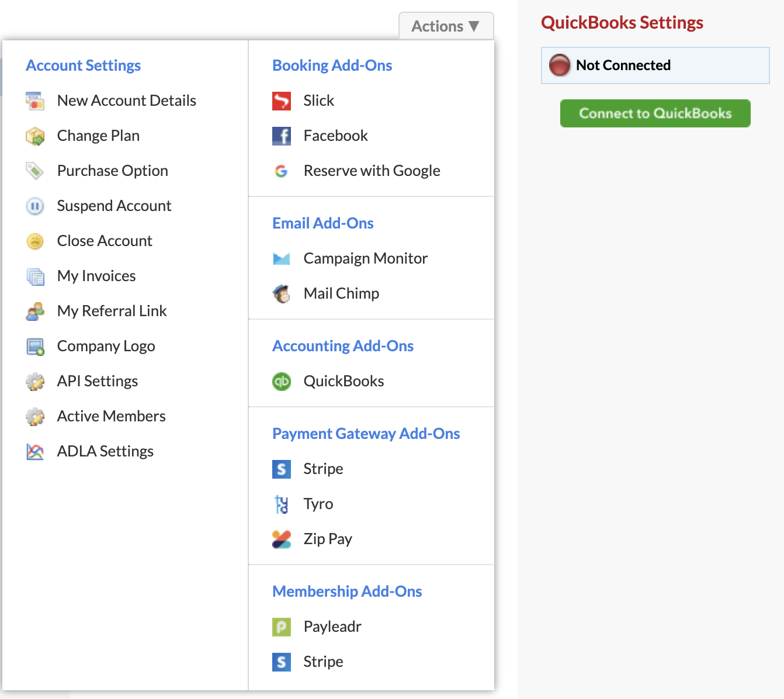Choose Close Account menu item
The width and height of the screenshot is (784, 699).
click(x=105, y=241)
